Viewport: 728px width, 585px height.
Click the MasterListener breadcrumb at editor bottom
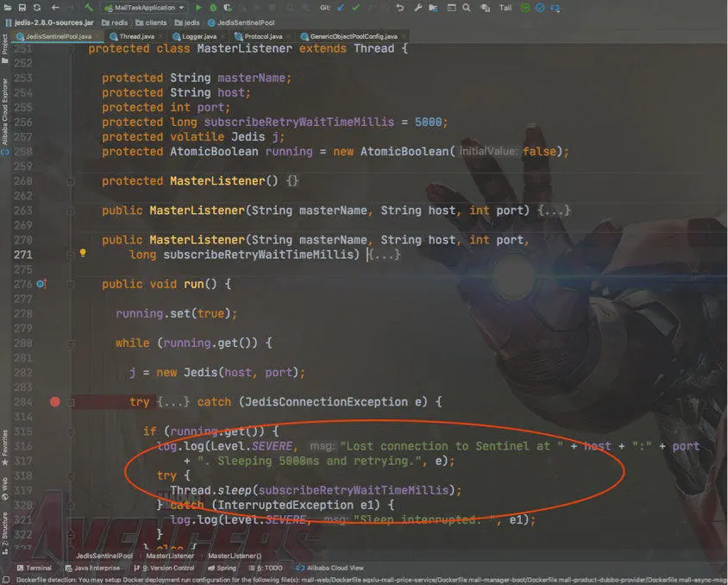170,556
